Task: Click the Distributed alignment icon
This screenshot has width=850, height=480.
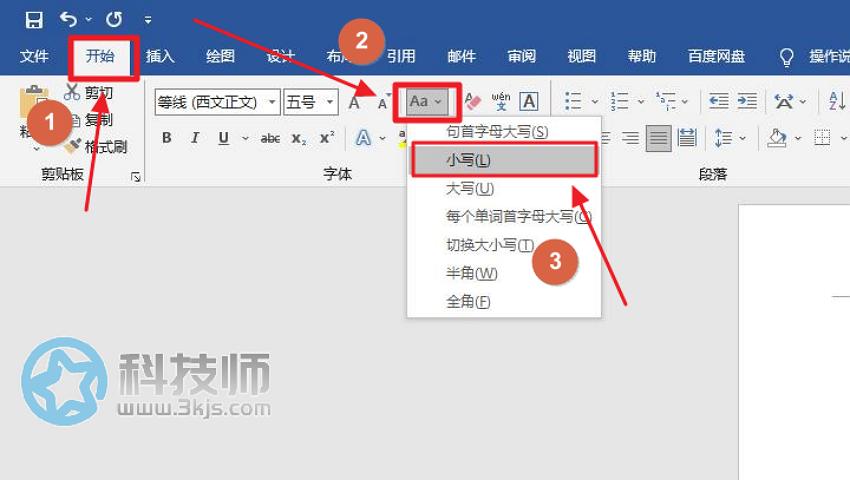Action: click(x=687, y=139)
